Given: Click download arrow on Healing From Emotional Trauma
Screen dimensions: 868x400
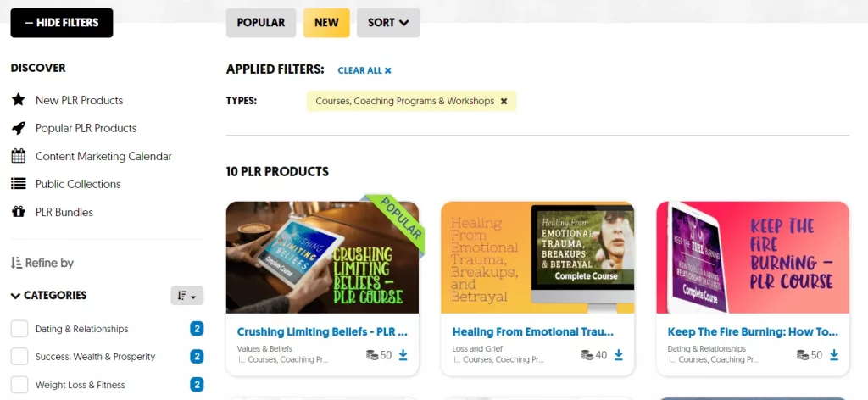Looking at the screenshot, I should click(x=618, y=355).
